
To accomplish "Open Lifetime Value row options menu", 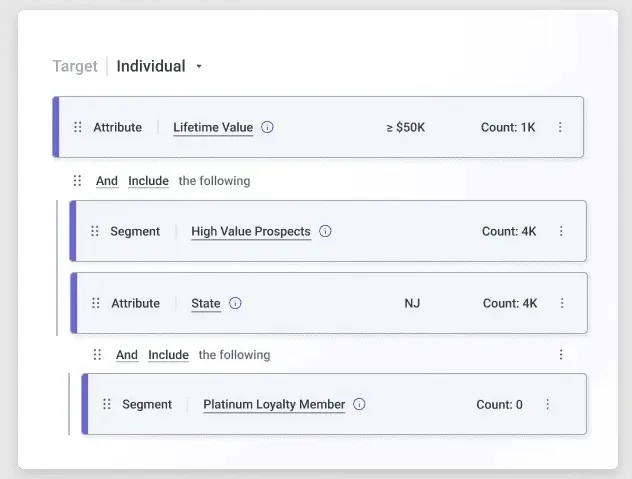I will pyautogui.click(x=560, y=127).
